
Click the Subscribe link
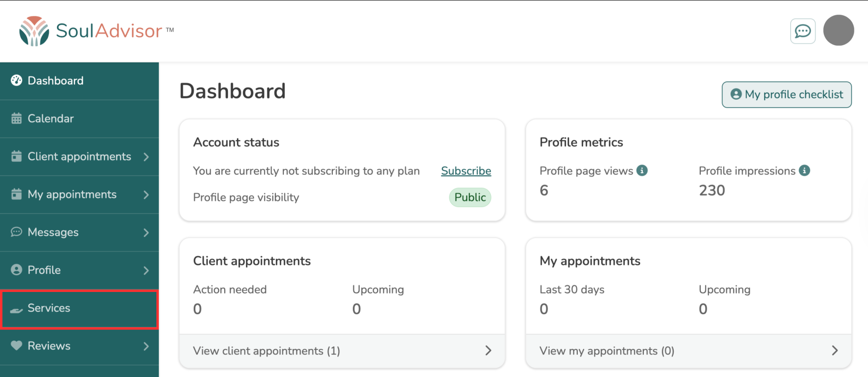(x=466, y=171)
